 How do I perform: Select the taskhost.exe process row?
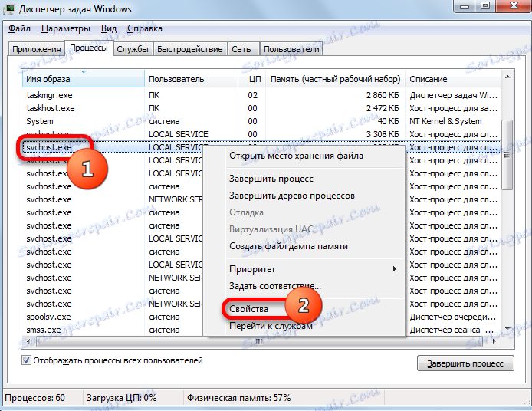point(261,108)
